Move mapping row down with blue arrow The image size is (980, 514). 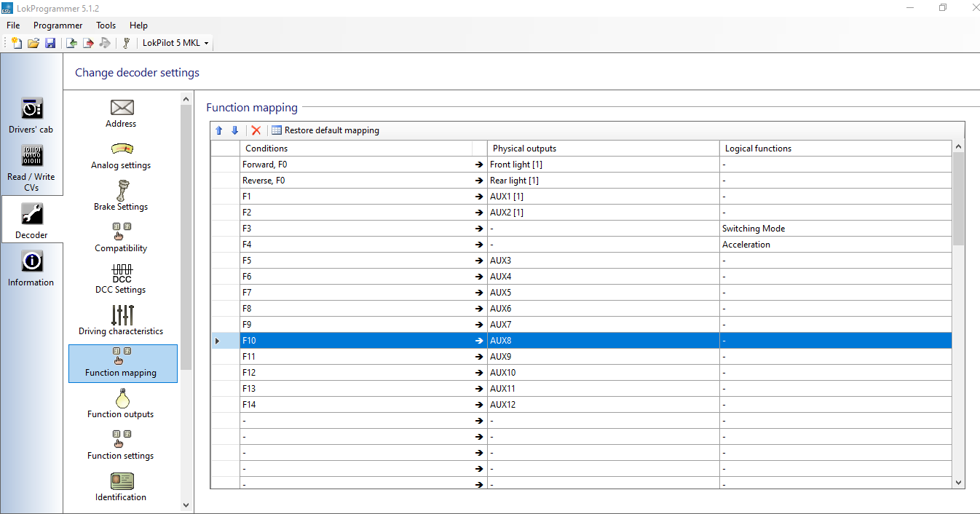[234, 130]
